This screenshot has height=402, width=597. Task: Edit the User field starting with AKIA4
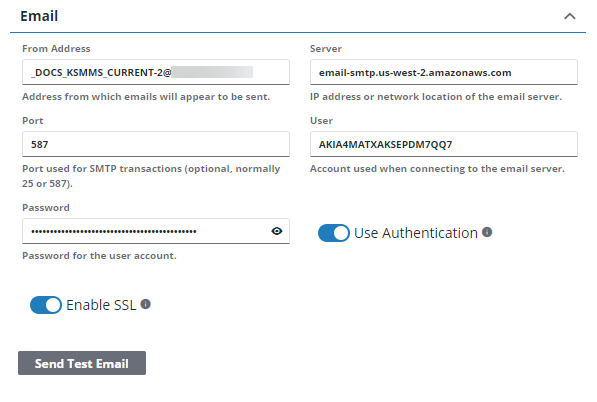click(x=444, y=144)
